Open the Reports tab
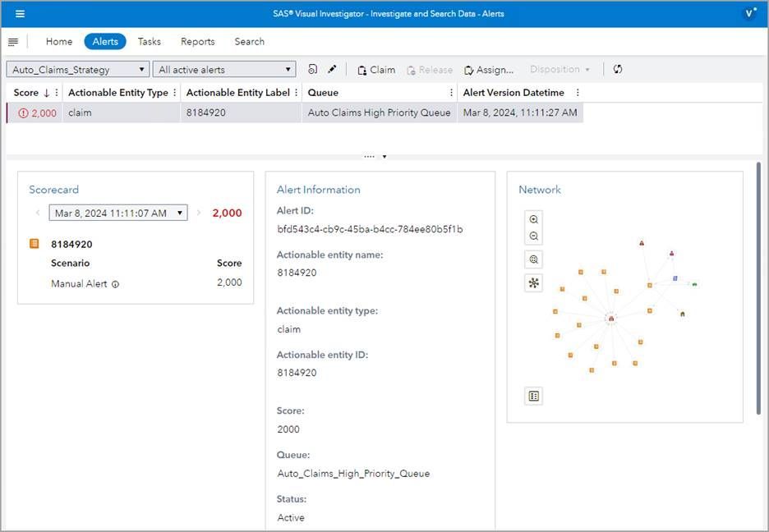Screen dimensions: 769x532 tap(198, 42)
